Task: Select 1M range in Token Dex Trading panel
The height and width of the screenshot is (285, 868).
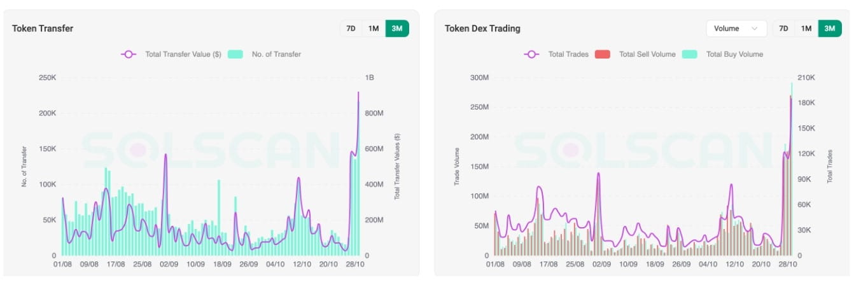Action: (806, 29)
